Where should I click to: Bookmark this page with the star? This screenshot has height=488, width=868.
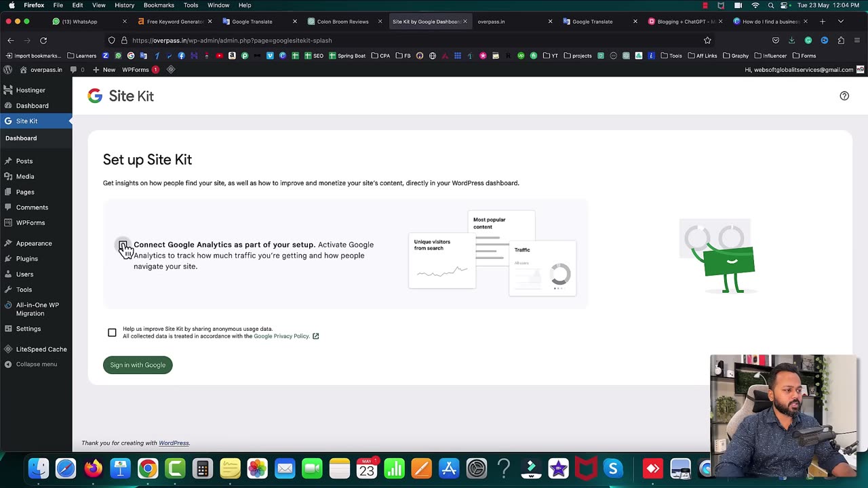[707, 41]
